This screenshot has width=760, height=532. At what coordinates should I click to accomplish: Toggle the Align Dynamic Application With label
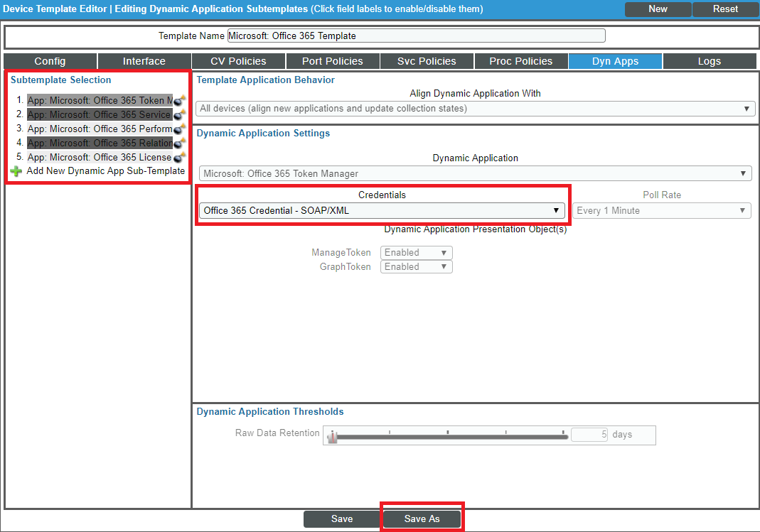(475, 94)
